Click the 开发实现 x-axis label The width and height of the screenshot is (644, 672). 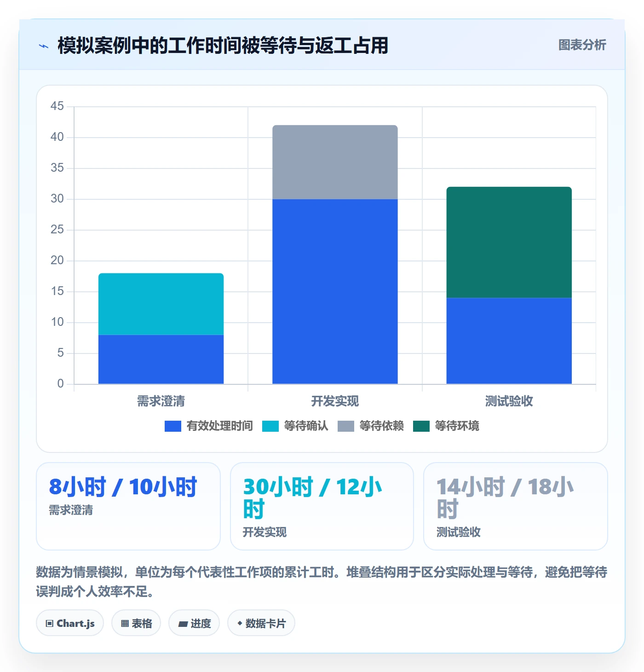point(335,401)
